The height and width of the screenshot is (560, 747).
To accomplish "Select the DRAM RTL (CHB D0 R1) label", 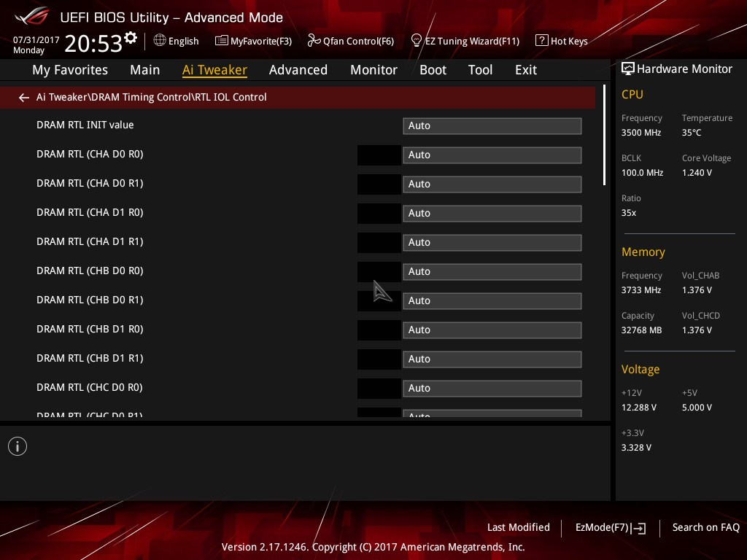I will [90, 300].
